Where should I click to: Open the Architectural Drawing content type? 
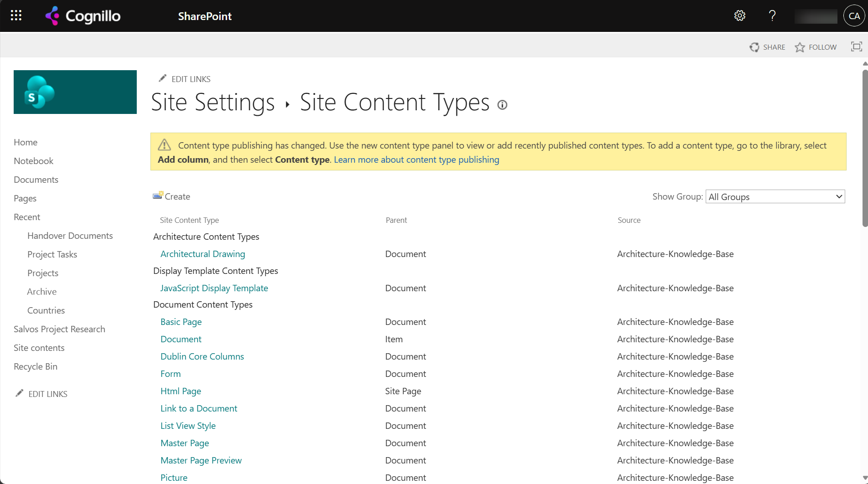203,254
